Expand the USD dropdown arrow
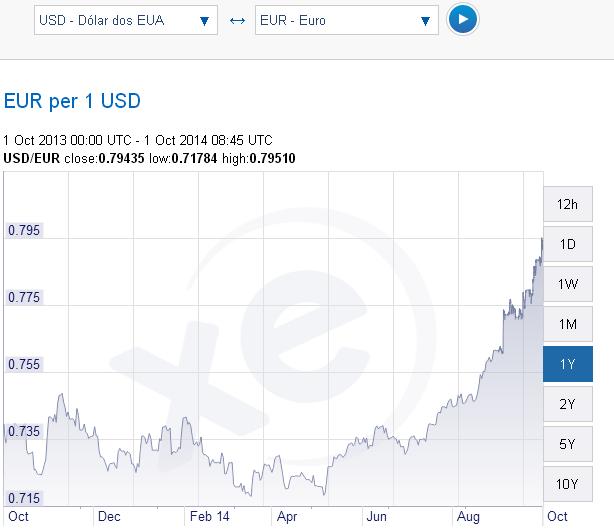 click(205, 20)
